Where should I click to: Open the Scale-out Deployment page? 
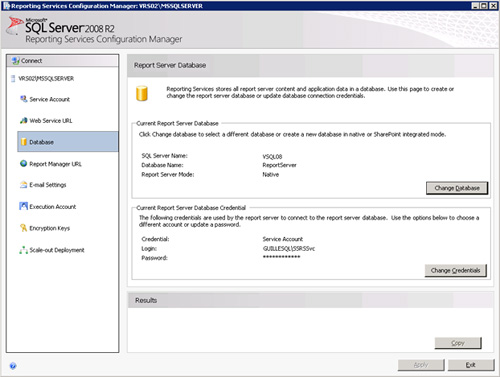(x=57, y=250)
